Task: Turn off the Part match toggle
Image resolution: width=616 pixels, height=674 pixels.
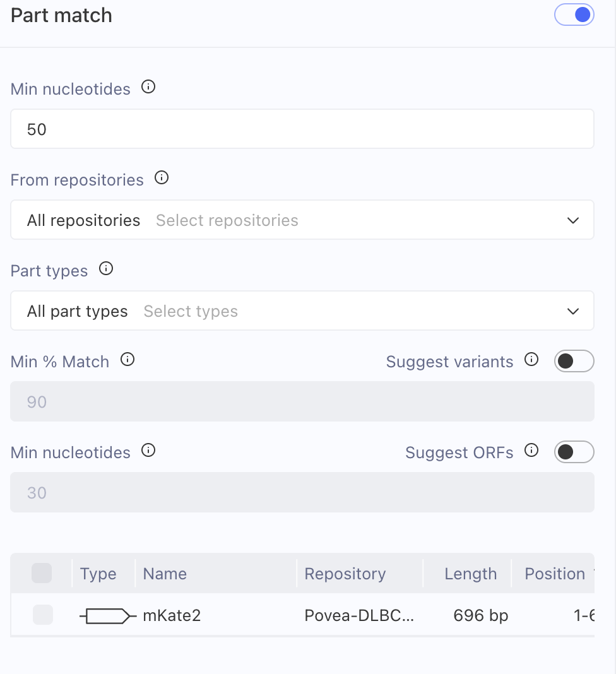Action: click(574, 15)
